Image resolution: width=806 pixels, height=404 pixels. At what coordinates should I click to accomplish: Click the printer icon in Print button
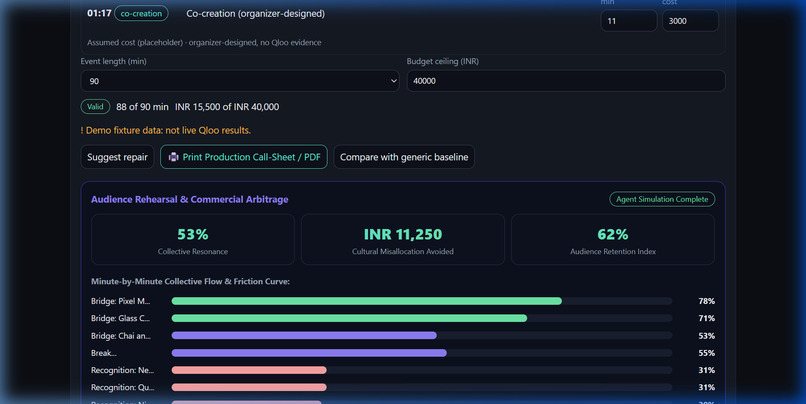click(x=174, y=157)
